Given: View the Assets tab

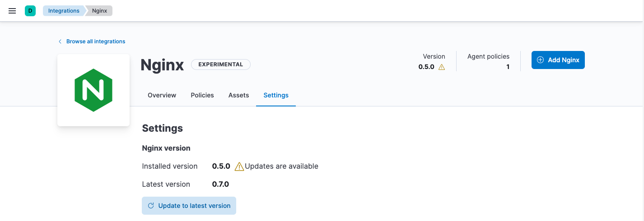Looking at the screenshot, I should coord(238,95).
